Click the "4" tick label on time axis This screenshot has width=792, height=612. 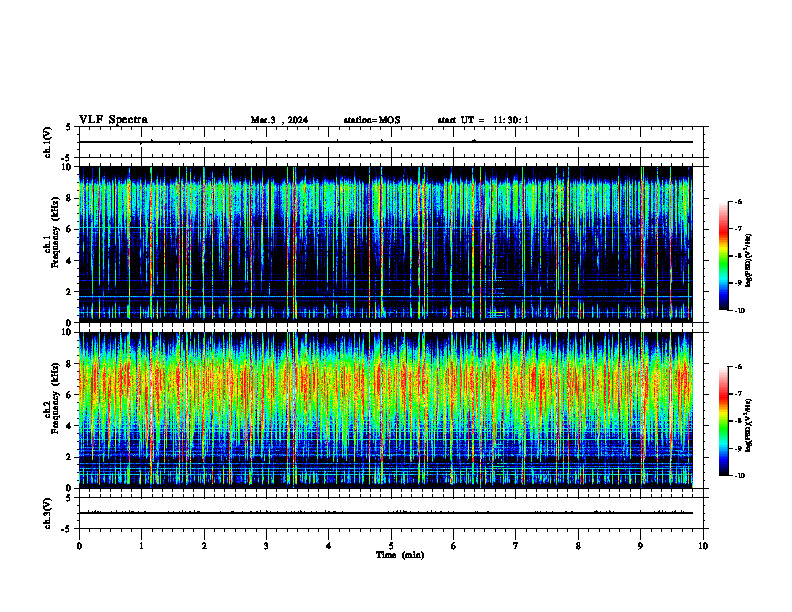[329, 546]
